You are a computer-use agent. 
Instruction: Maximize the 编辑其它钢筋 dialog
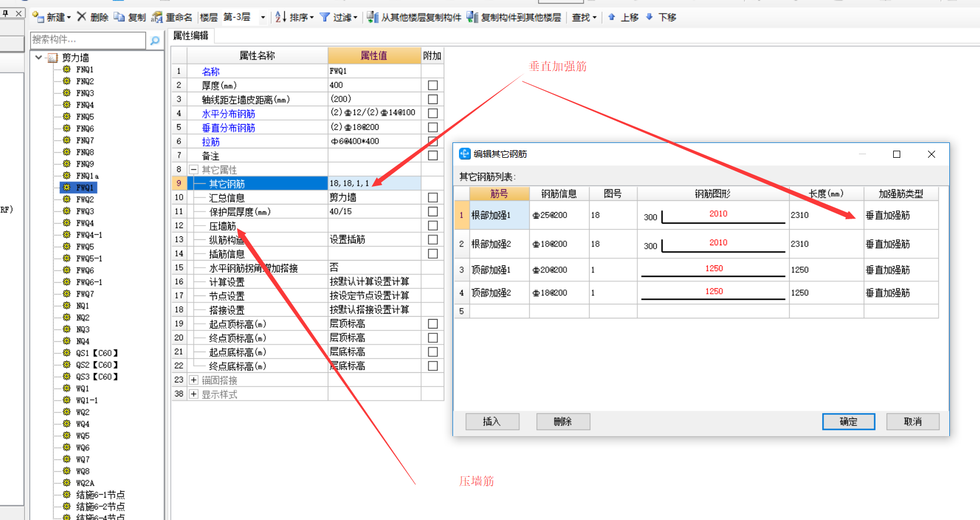tap(897, 154)
